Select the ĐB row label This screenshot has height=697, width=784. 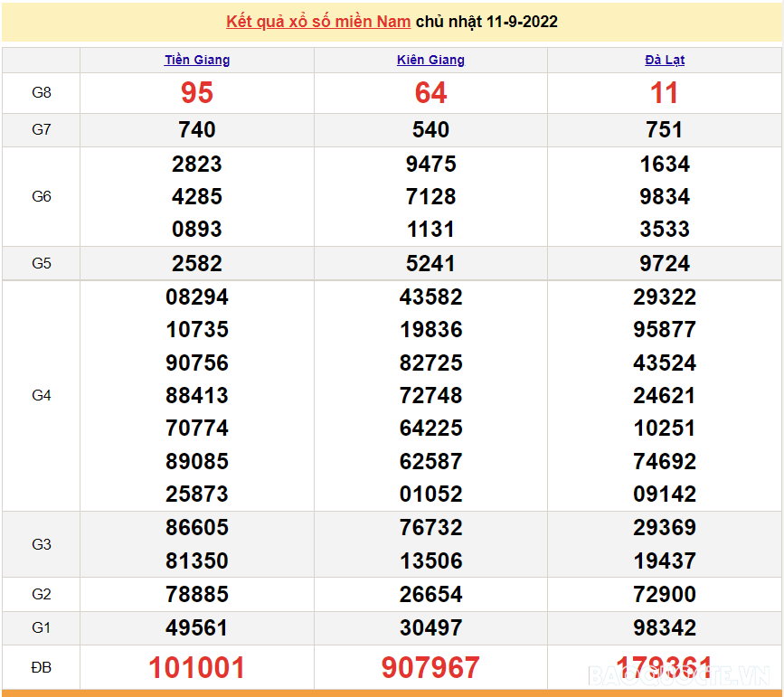pyautogui.click(x=42, y=668)
